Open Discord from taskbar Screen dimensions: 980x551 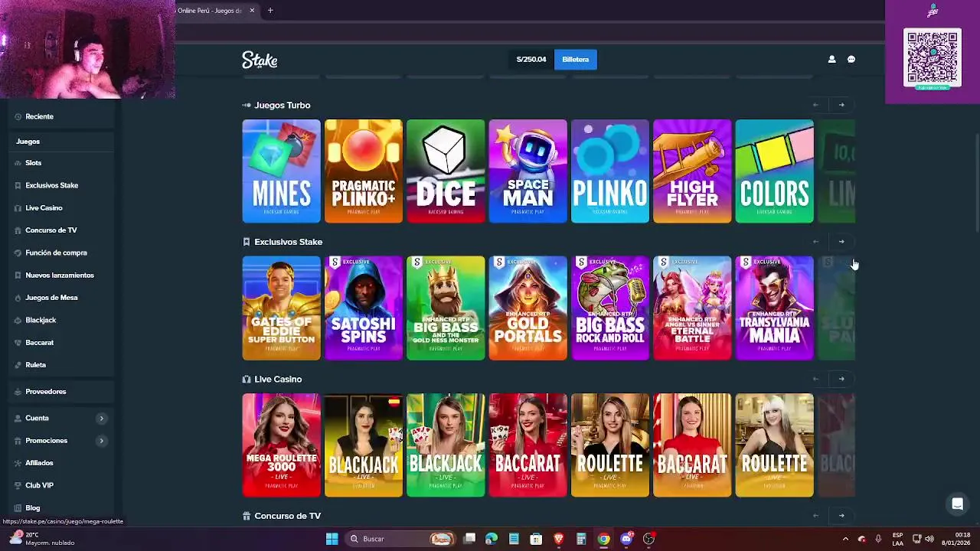[x=627, y=539]
